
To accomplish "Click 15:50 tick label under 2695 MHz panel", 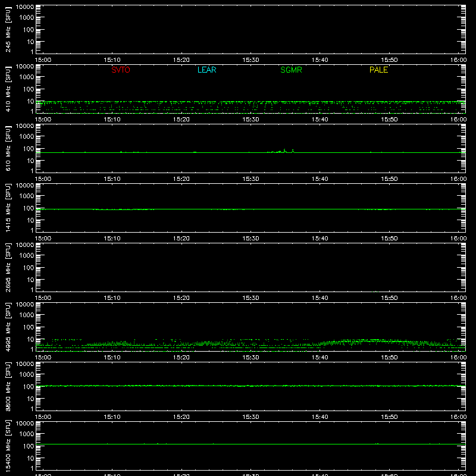I will [x=389, y=298].
